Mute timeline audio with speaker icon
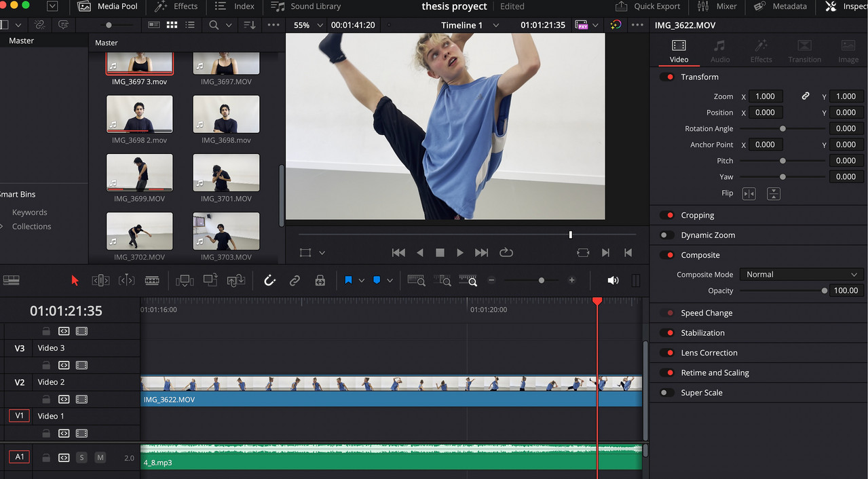 click(x=613, y=280)
